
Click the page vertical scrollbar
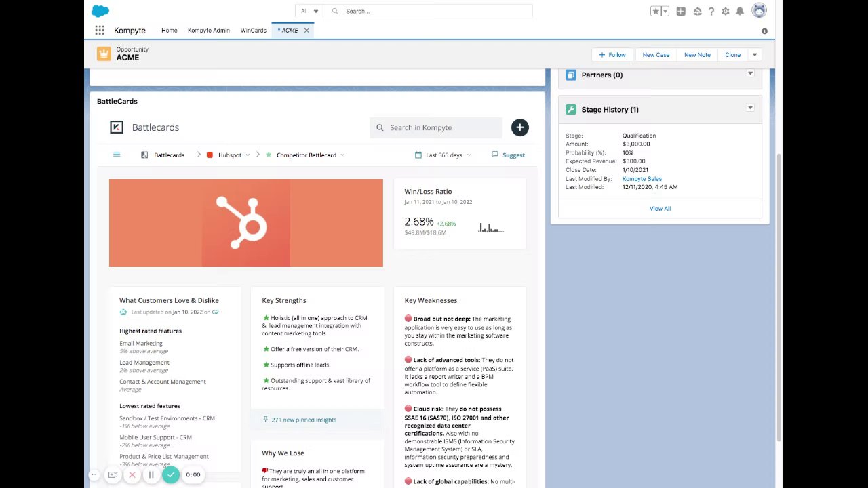[x=778, y=298]
